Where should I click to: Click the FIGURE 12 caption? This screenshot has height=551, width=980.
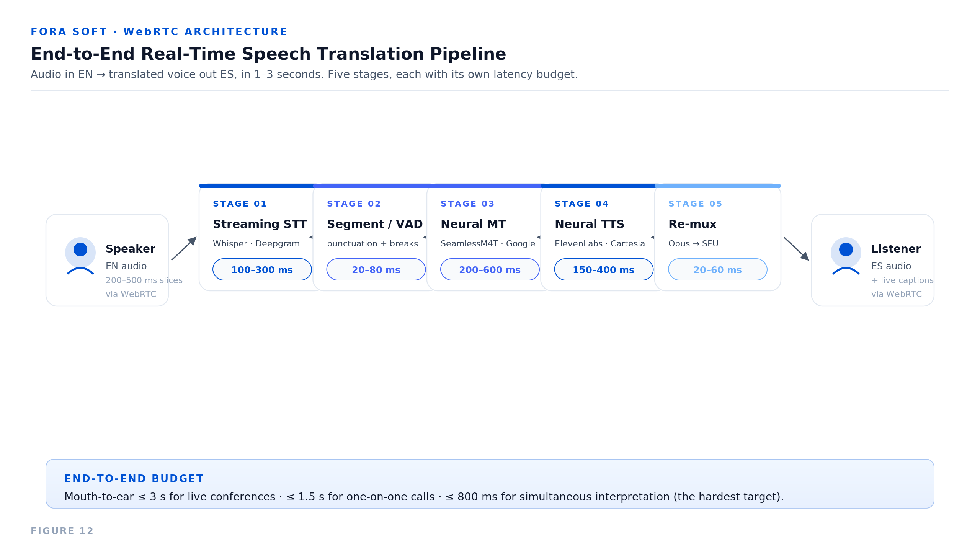click(x=62, y=531)
